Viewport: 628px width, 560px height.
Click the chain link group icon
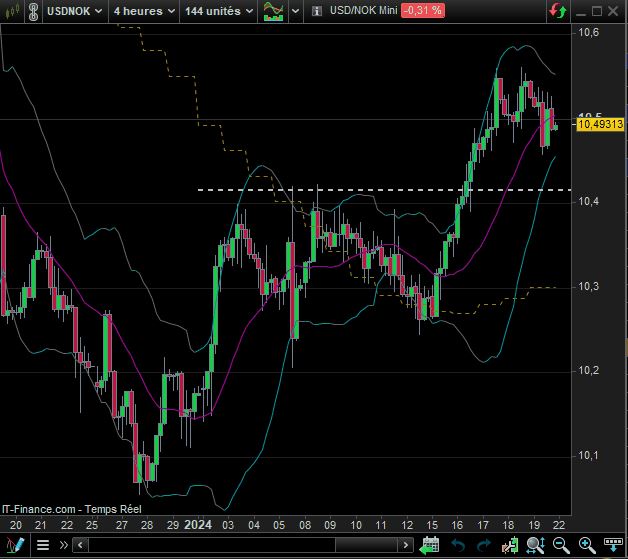(34, 11)
